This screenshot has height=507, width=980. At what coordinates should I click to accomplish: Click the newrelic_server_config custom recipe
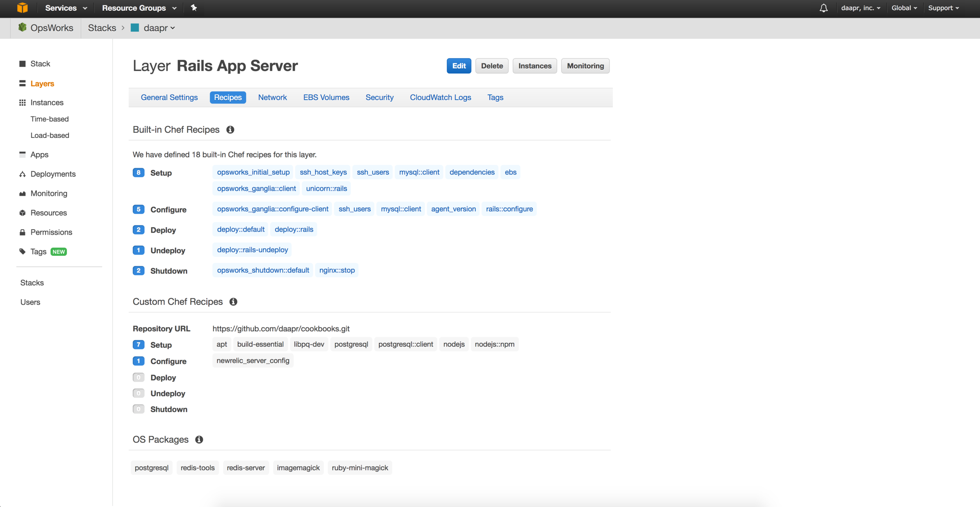click(253, 361)
